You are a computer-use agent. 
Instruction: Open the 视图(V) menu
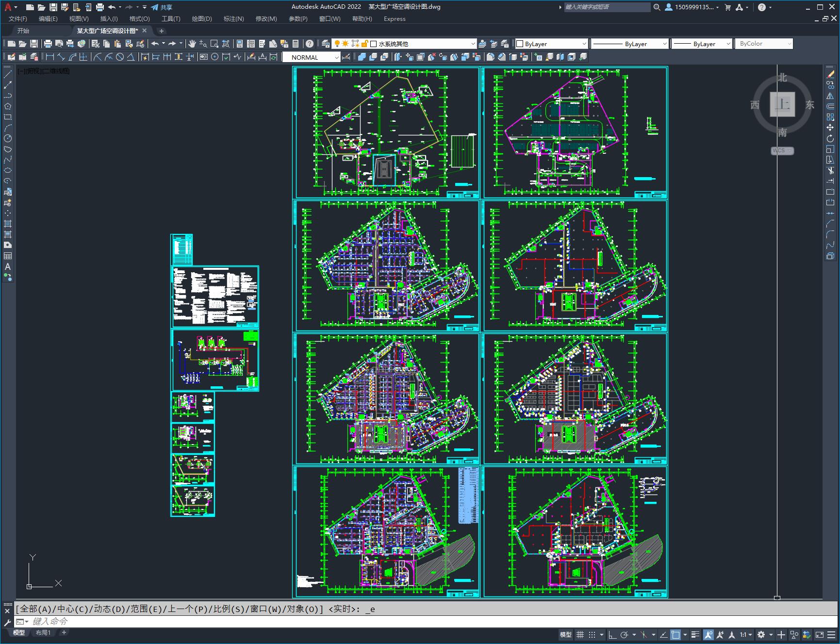point(79,18)
